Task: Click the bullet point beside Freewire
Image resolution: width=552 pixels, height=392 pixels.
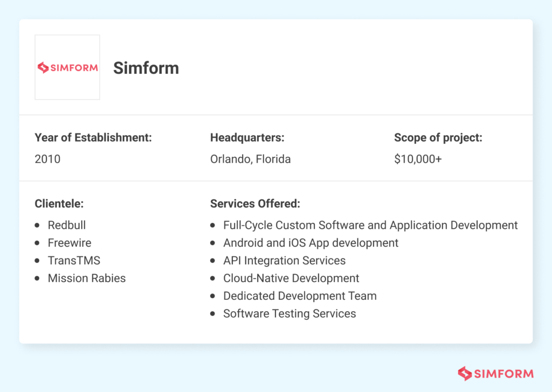Action: (38, 243)
